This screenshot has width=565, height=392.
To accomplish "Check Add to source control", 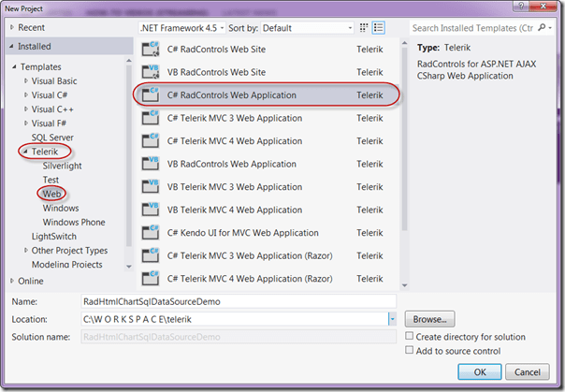I will pos(410,350).
